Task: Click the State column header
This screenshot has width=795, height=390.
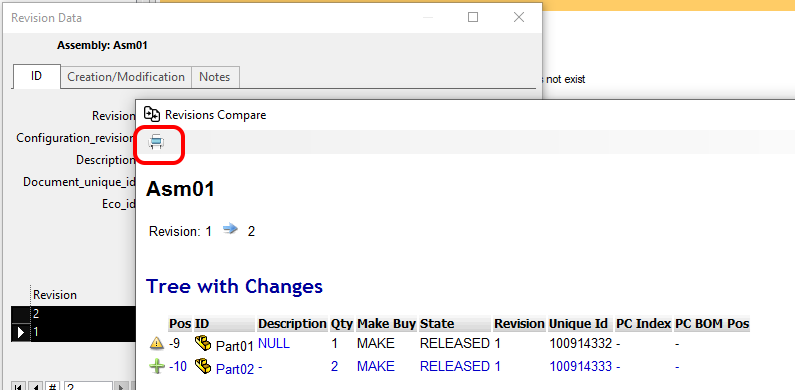Action: coord(455,324)
